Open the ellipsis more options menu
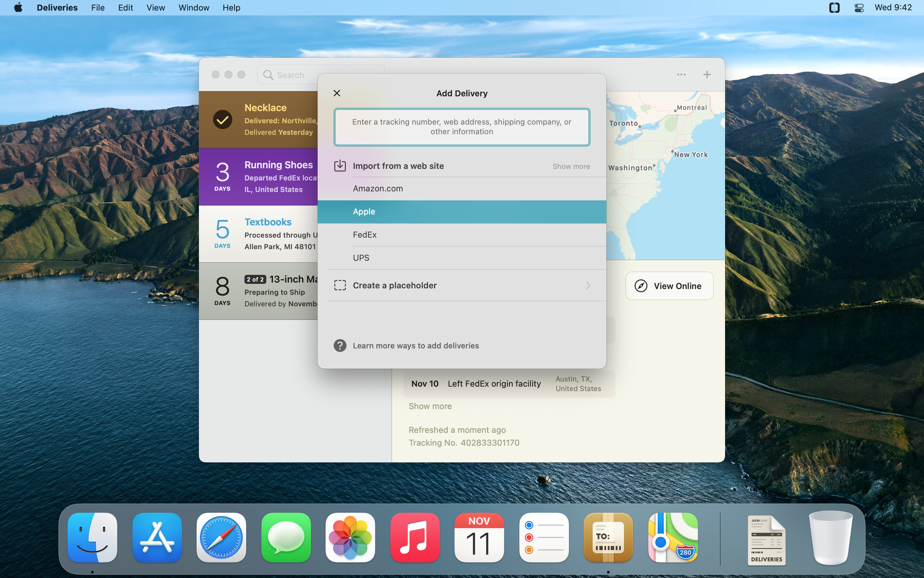Image resolution: width=924 pixels, height=578 pixels. pyautogui.click(x=681, y=74)
